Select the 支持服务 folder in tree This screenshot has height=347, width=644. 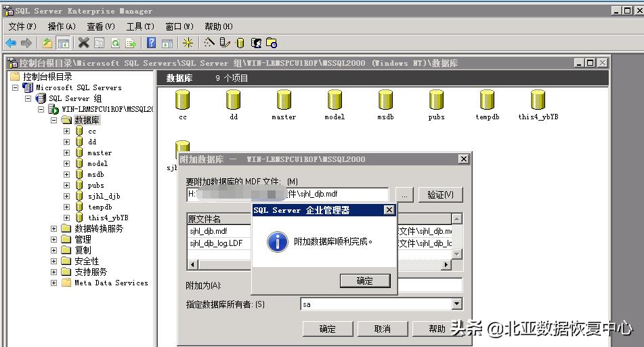point(91,272)
